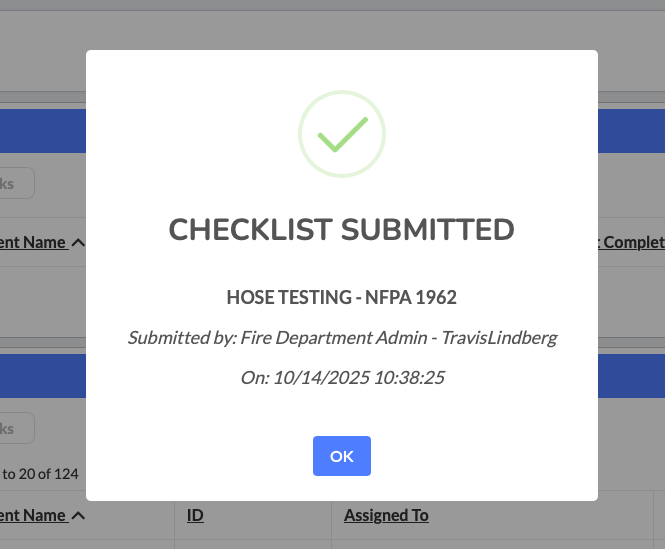665x549 pixels.
Task: Select the HOSE TESTING - NFPA 1962 title
Action: click(342, 297)
